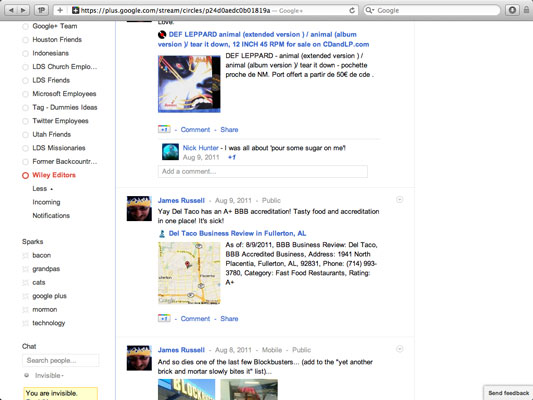Image resolution: width=533 pixels, height=400 pixels.
Task: Open the DEF LEPPARD animal vinyl link
Action: (x=263, y=39)
